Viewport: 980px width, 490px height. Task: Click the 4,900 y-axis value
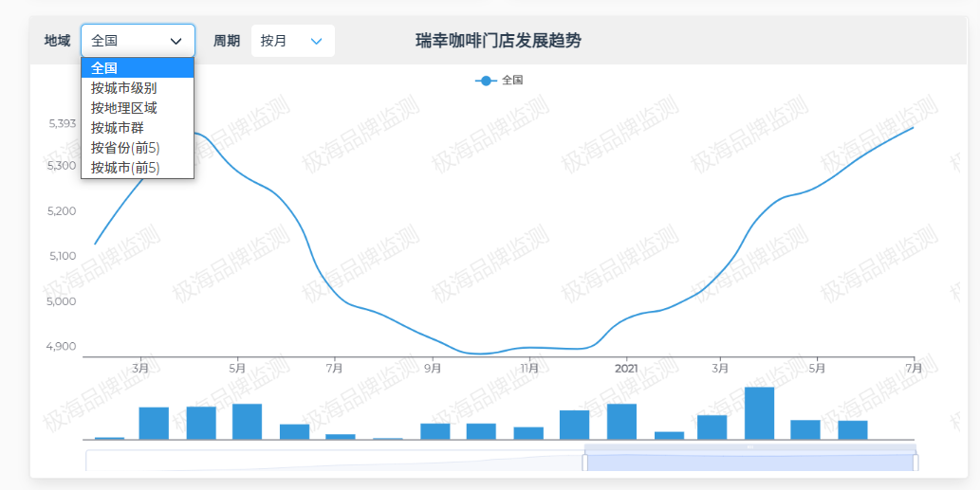click(62, 347)
